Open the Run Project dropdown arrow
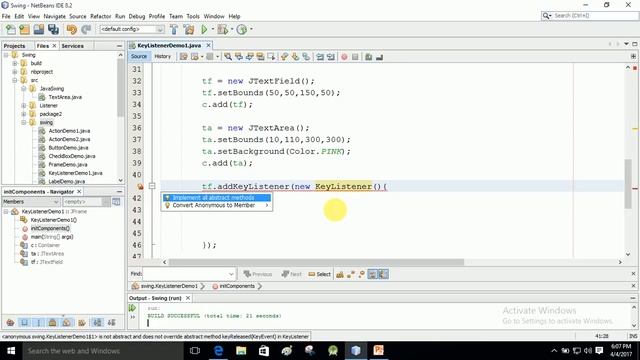This screenshot has height=360, width=640. pos(212,29)
